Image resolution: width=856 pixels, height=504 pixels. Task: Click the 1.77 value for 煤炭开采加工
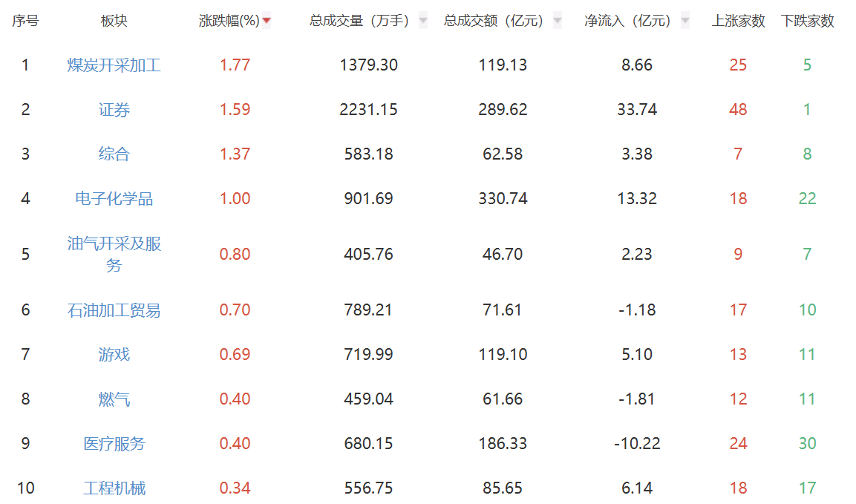[235, 65]
